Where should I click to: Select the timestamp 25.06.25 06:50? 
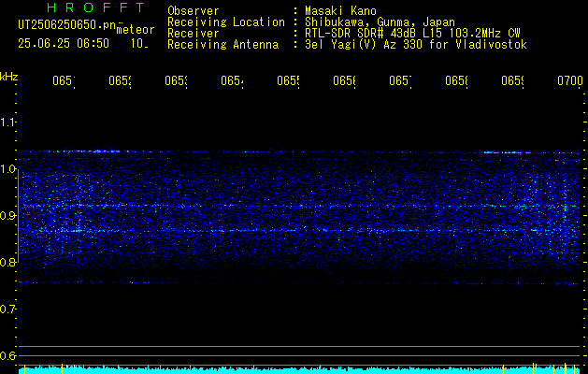click(x=64, y=44)
